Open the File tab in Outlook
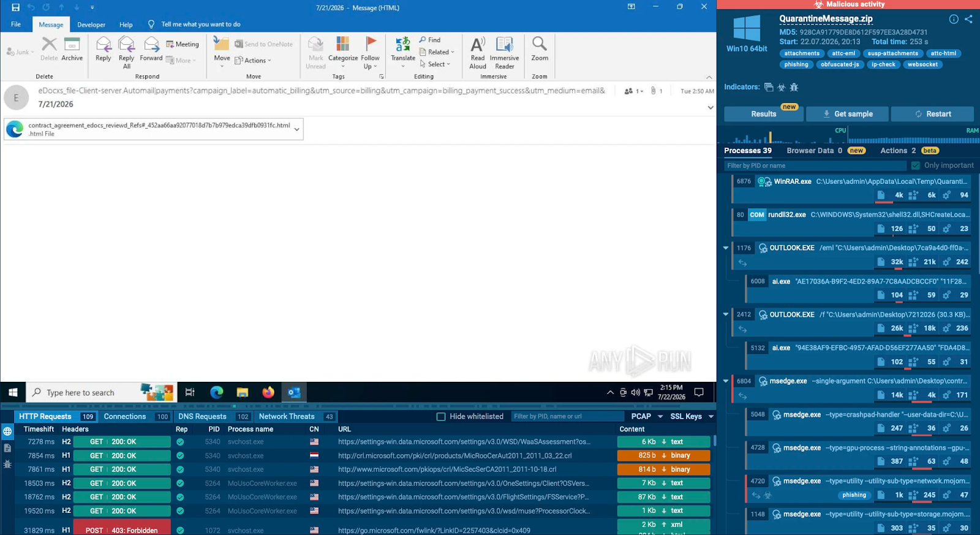The width and height of the screenshot is (980, 535). pyautogui.click(x=16, y=25)
